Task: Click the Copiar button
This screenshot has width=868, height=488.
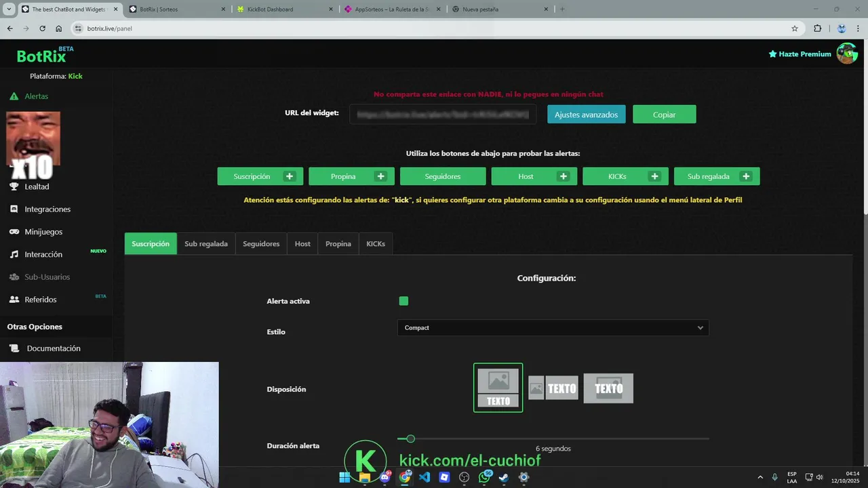Action: click(x=664, y=115)
